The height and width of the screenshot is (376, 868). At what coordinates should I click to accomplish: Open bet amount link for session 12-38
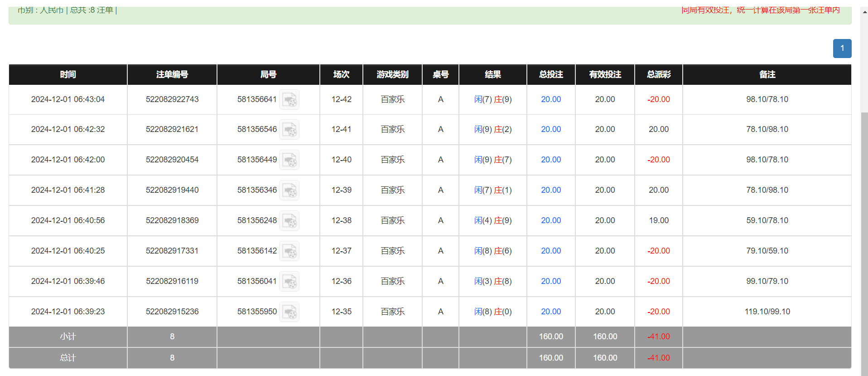click(550, 220)
